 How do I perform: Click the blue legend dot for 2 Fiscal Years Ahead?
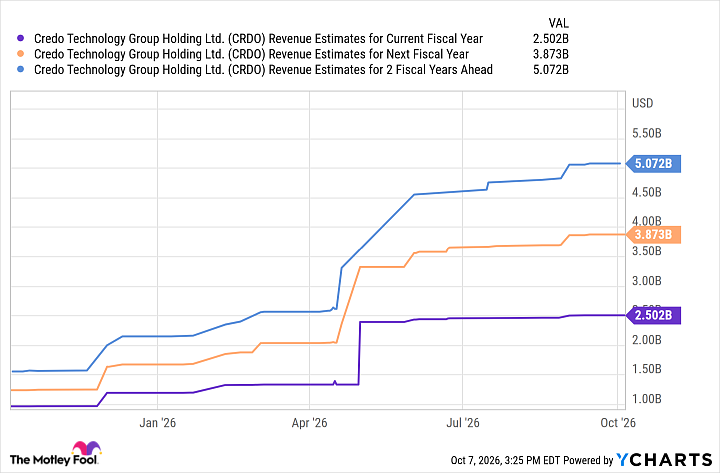[20, 70]
